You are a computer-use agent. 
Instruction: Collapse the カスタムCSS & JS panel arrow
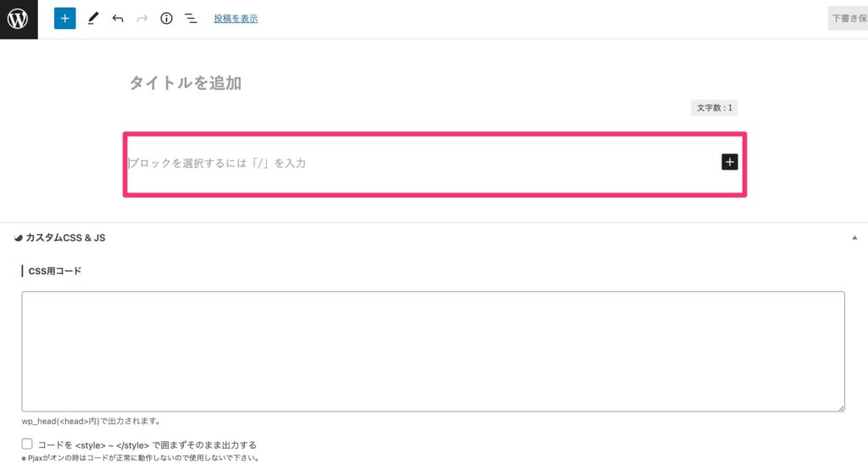(854, 238)
